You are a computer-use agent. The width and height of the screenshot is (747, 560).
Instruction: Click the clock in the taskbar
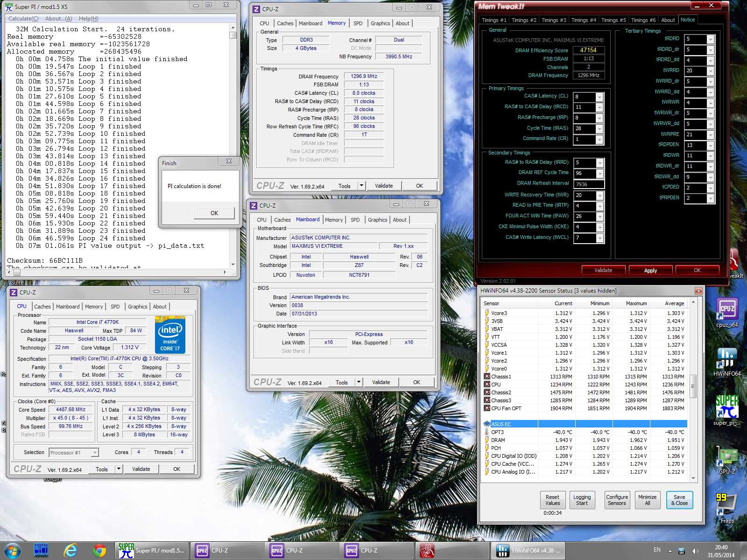[x=721, y=551]
